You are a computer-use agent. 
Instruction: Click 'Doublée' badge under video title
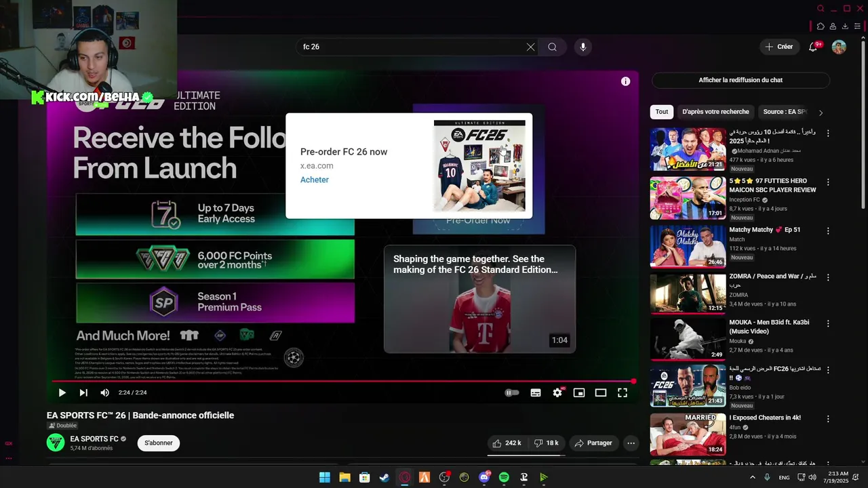[62, 426]
